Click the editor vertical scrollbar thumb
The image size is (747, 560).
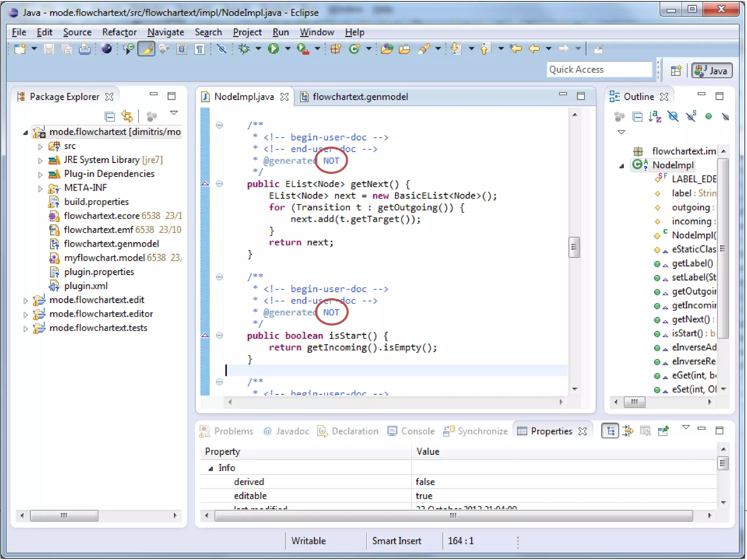pos(574,247)
